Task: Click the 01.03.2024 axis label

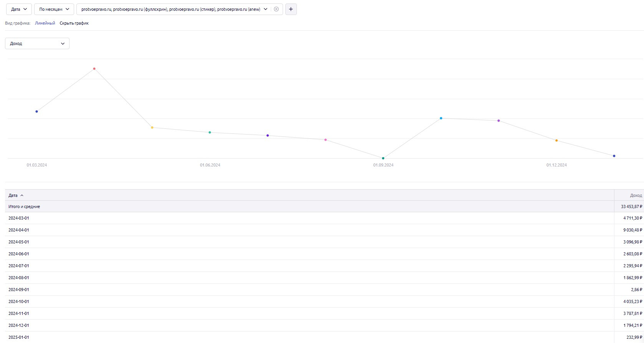Action: click(37, 165)
